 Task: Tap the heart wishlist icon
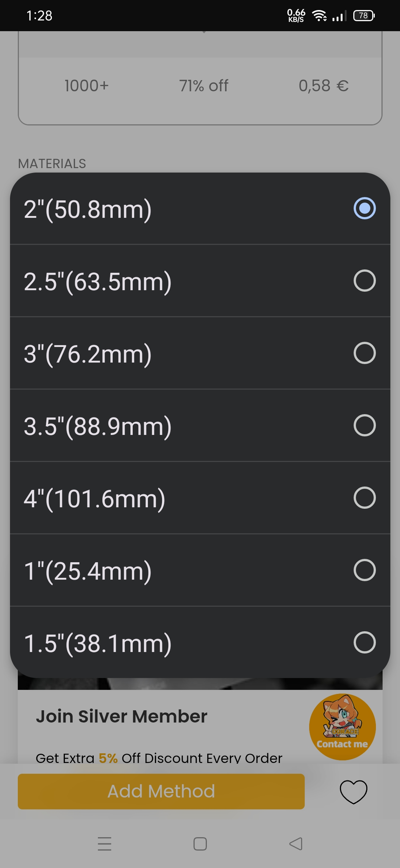(x=353, y=792)
